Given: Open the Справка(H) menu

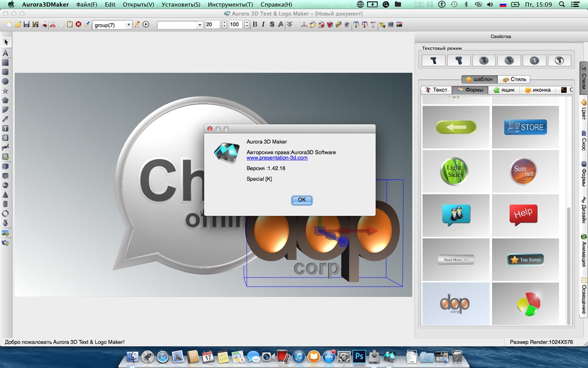Looking at the screenshot, I should (276, 4).
